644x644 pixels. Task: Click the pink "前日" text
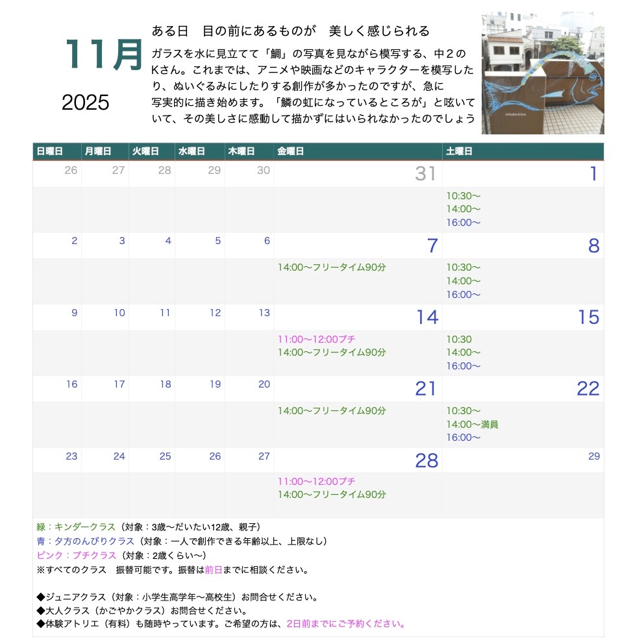(214, 570)
